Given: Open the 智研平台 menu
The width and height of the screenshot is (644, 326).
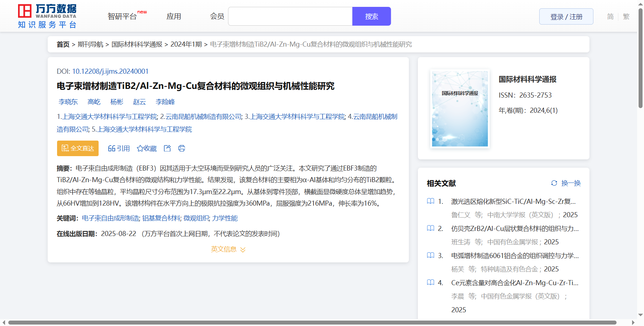Looking at the screenshot, I should (122, 17).
